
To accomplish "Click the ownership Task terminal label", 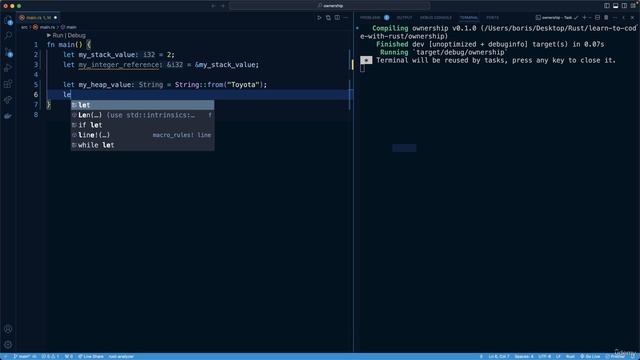I will [554, 18].
